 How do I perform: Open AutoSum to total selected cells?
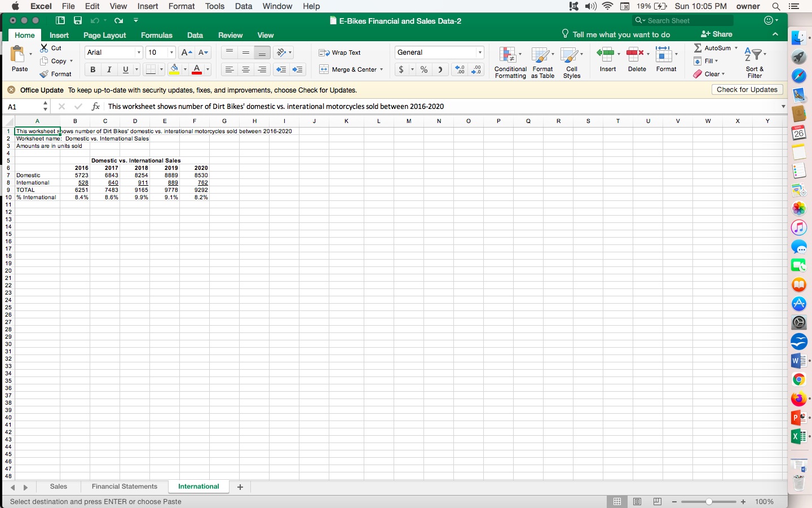(712, 47)
